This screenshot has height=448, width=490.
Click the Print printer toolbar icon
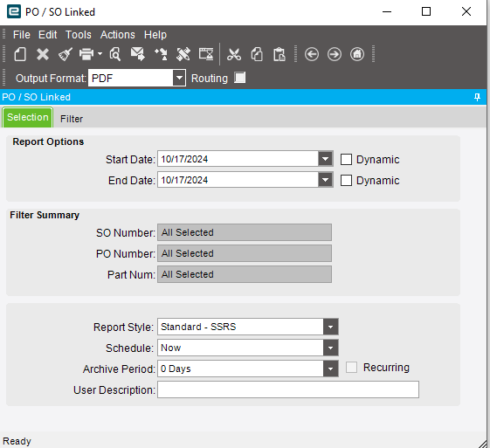tap(86, 54)
